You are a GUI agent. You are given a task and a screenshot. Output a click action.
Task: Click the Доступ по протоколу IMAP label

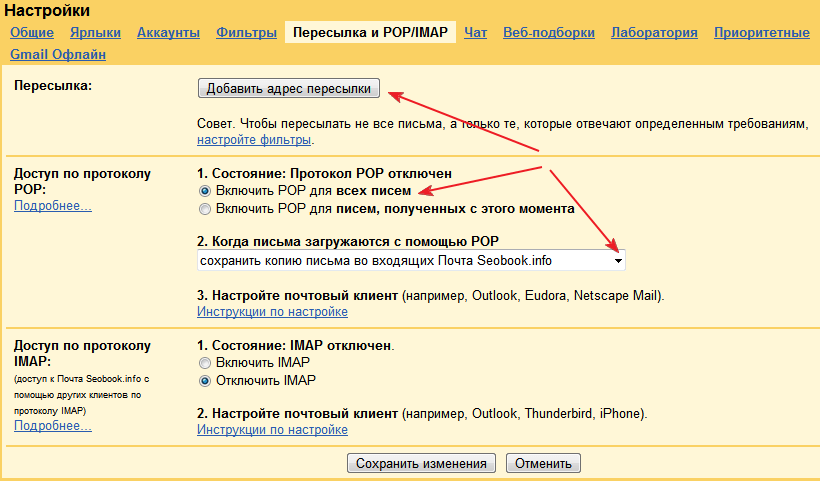(82, 353)
